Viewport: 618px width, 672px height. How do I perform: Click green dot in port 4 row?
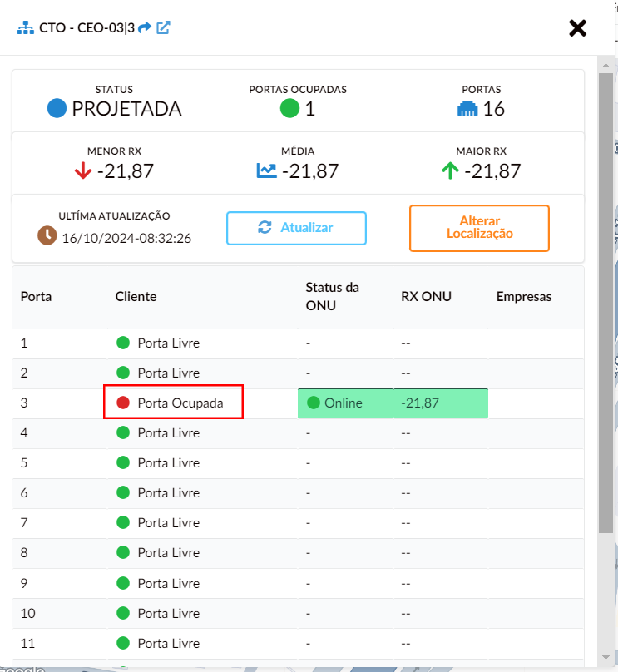[123, 432]
